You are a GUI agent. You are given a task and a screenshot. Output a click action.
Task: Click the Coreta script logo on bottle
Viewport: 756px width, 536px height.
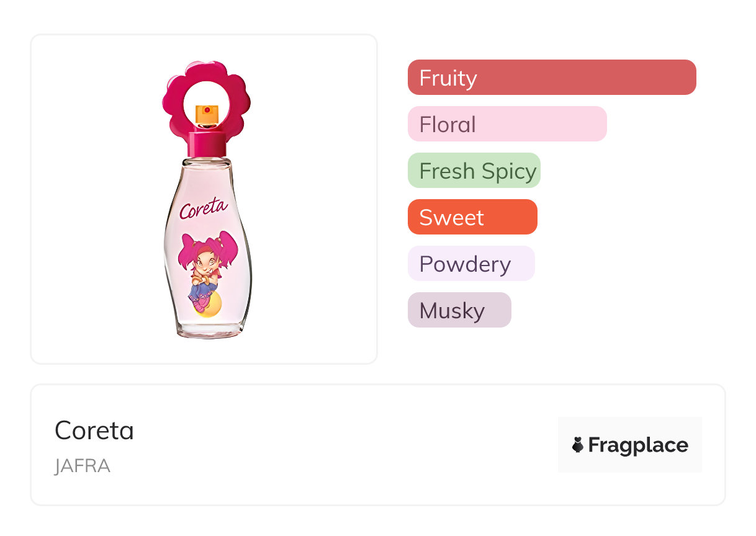click(x=204, y=208)
